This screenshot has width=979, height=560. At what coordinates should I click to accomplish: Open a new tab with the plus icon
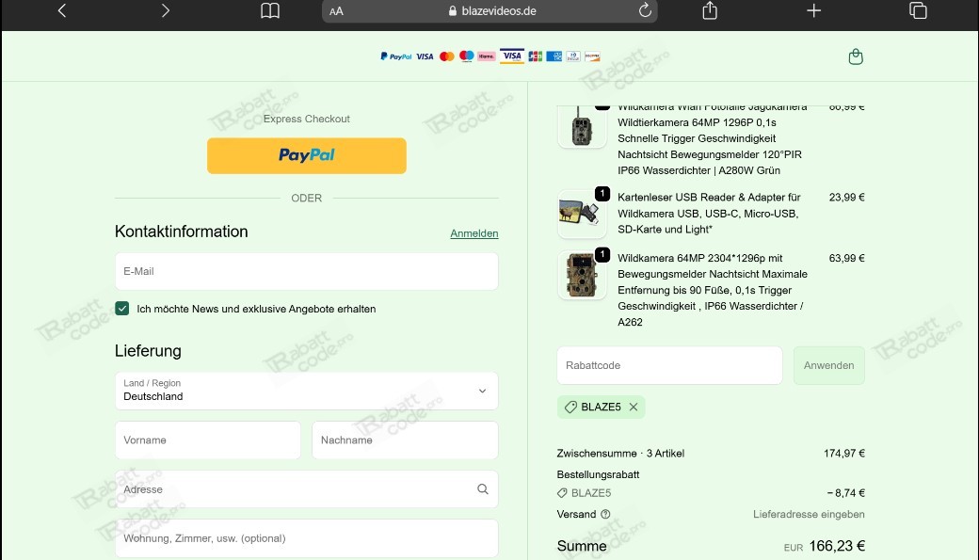click(x=813, y=10)
